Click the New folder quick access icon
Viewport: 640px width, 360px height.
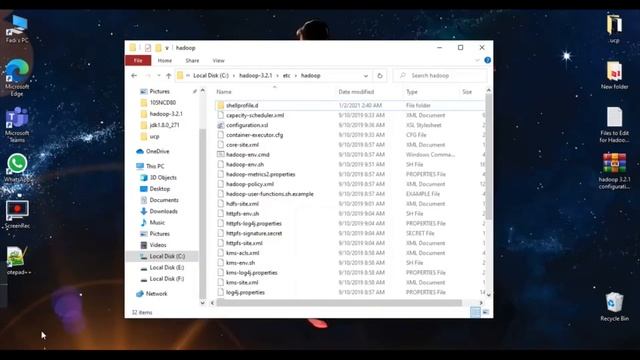[158, 48]
